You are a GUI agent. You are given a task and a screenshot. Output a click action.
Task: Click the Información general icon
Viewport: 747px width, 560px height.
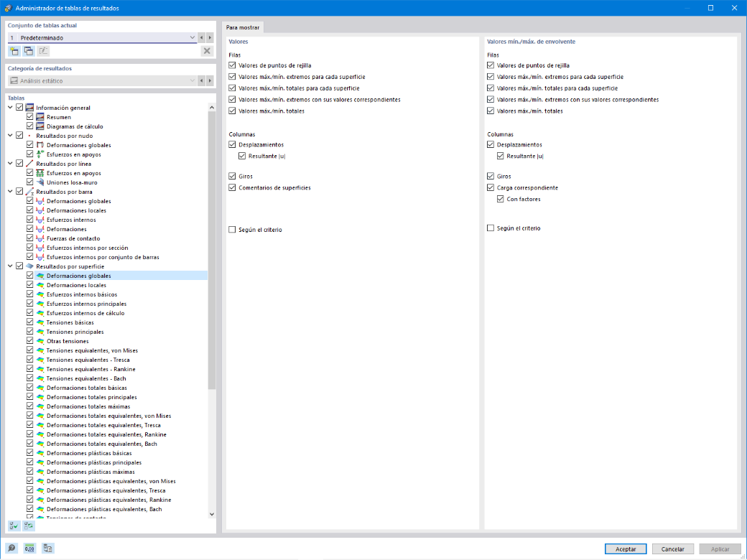(x=30, y=108)
